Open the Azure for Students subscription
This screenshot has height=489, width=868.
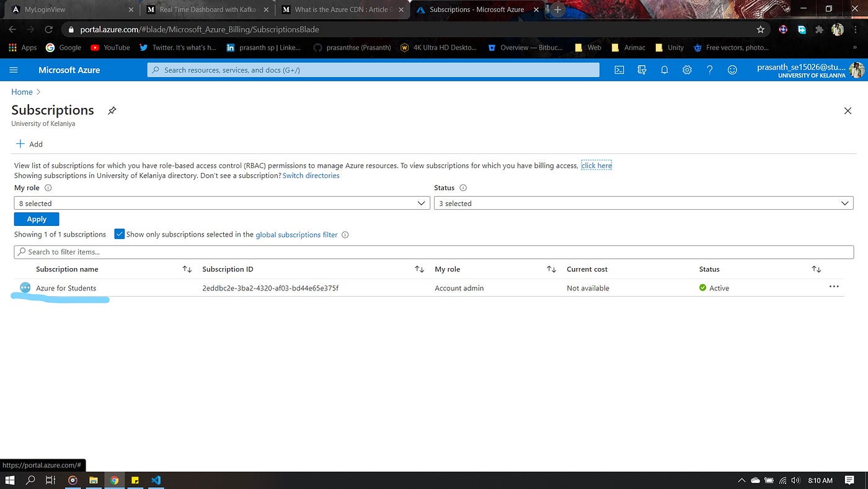click(x=66, y=288)
